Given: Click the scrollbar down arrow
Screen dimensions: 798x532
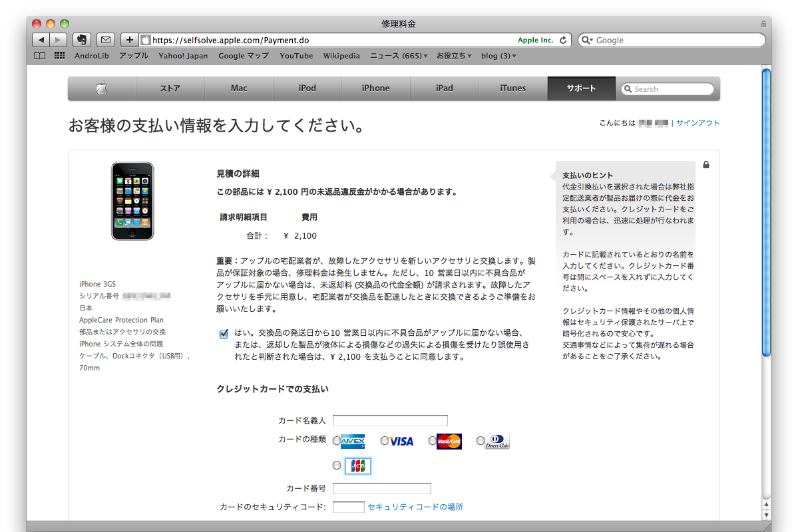Looking at the screenshot, I should [x=767, y=514].
